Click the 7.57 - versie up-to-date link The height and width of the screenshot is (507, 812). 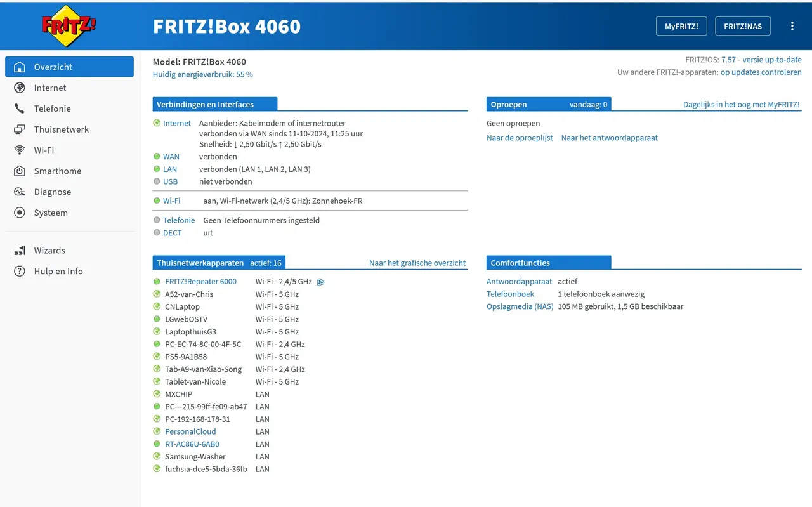pos(761,60)
